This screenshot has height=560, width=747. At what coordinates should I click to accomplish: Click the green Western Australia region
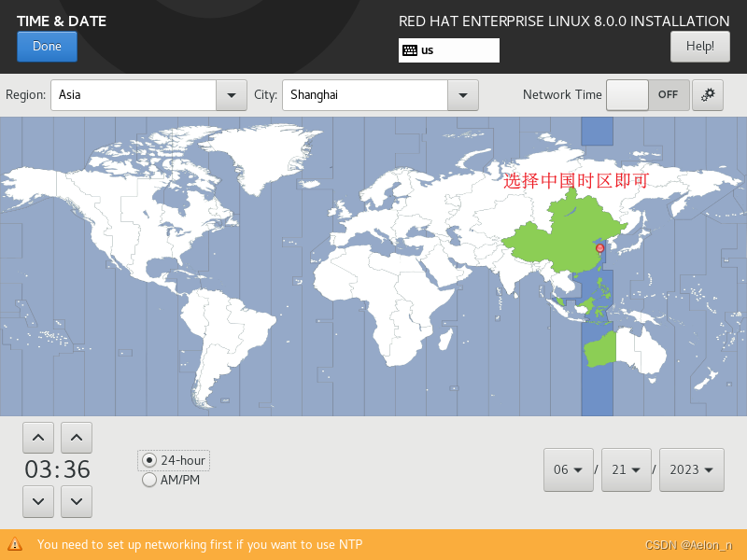pos(600,350)
